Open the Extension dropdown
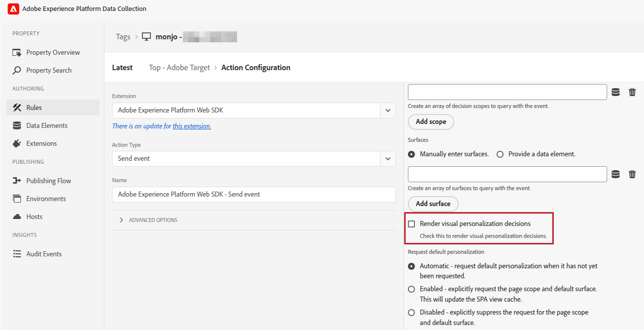This screenshot has width=644, height=330. (x=387, y=110)
